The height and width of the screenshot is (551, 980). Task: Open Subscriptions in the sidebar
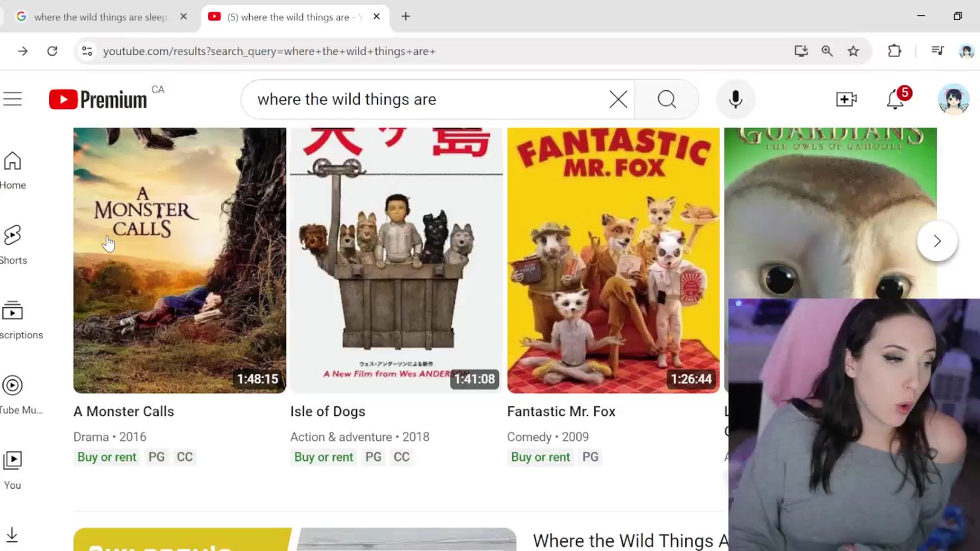[x=20, y=320]
